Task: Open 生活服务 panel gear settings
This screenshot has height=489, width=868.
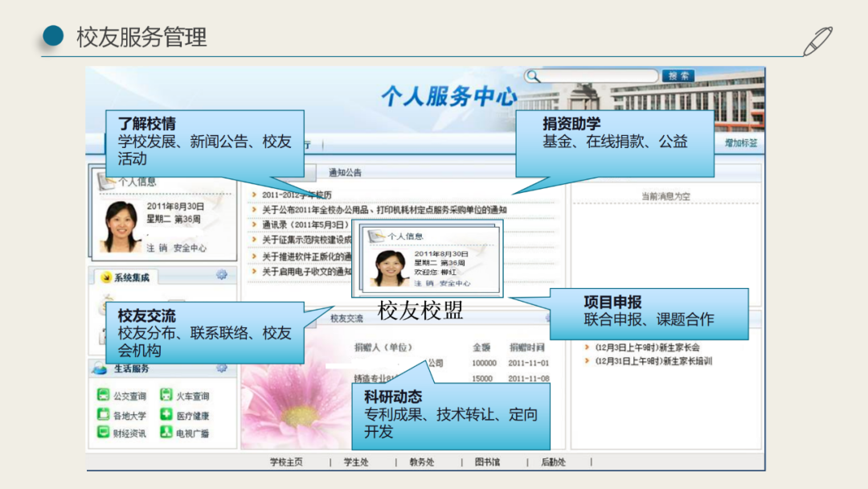Action: 222,368
